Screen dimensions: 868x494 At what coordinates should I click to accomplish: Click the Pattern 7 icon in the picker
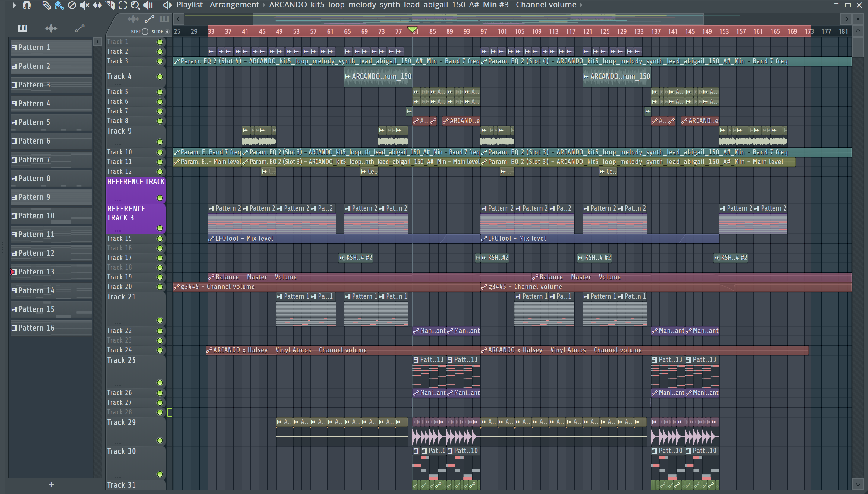click(14, 160)
